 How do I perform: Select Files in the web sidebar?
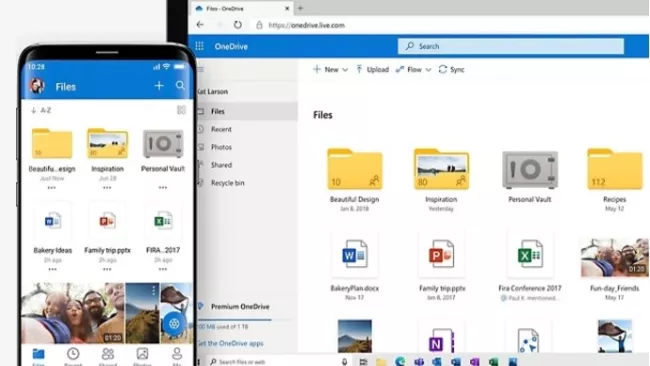tap(247, 111)
